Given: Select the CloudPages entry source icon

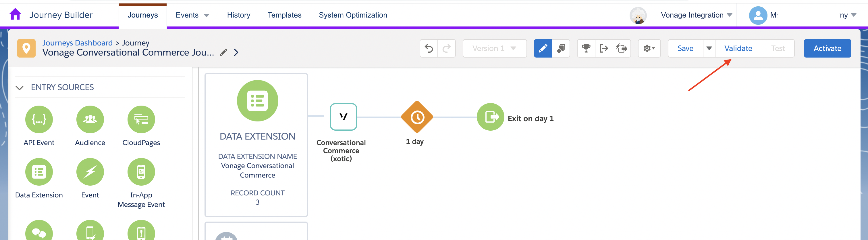Looking at the screenshot, I should [141, 119].
